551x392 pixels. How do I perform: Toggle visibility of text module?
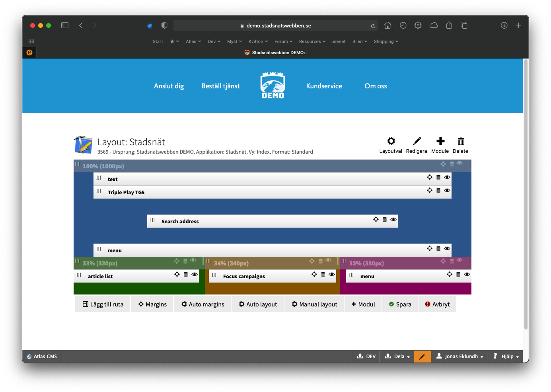tap(447, 177)
